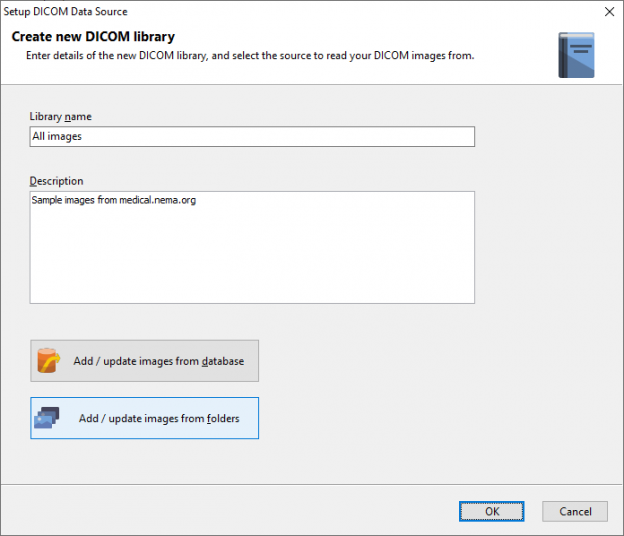Click the 'Enter details of the new DICOM library' instruction
Screen dimensions: 624x536
pyautogui.click(x=250, y=55)
